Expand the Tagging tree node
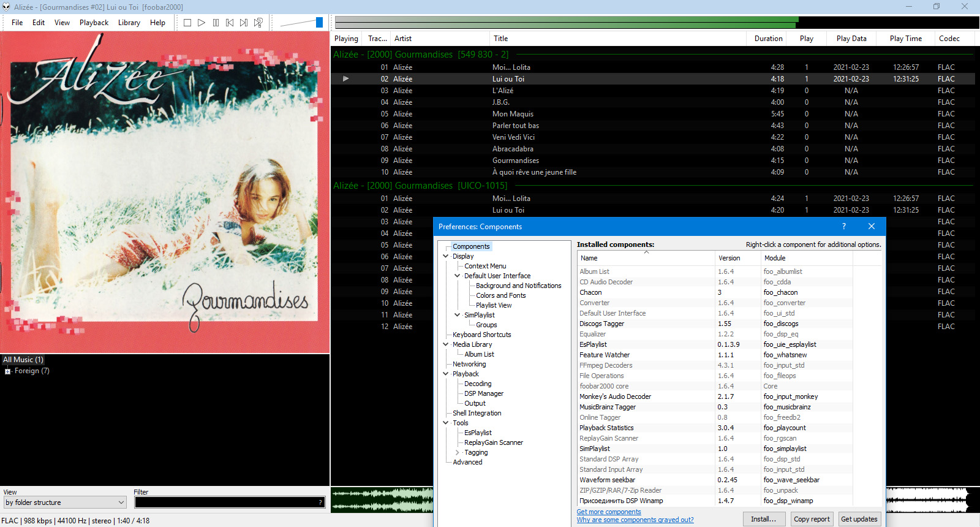980x527 pixels. click(x=458, y=452)
